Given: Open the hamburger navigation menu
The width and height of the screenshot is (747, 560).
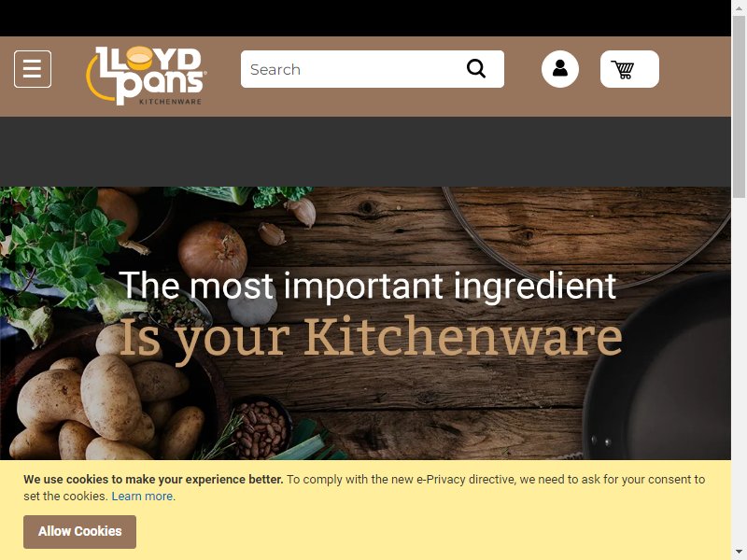Looking at the screenshot, I should point(33,69).
